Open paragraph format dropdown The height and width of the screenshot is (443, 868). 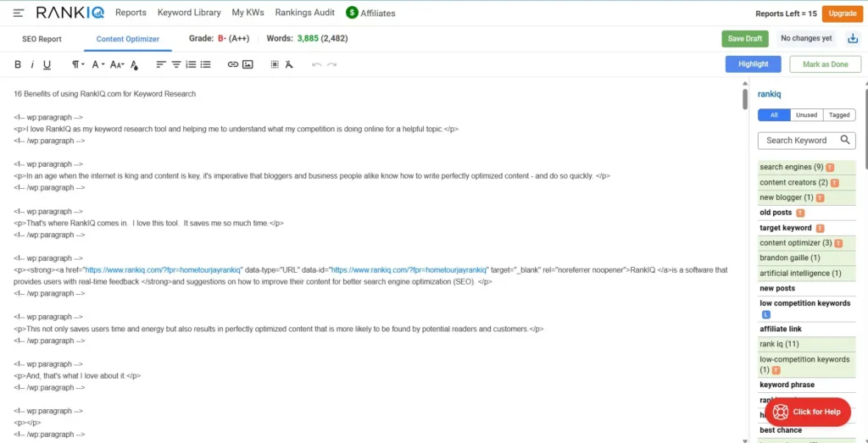78,64
